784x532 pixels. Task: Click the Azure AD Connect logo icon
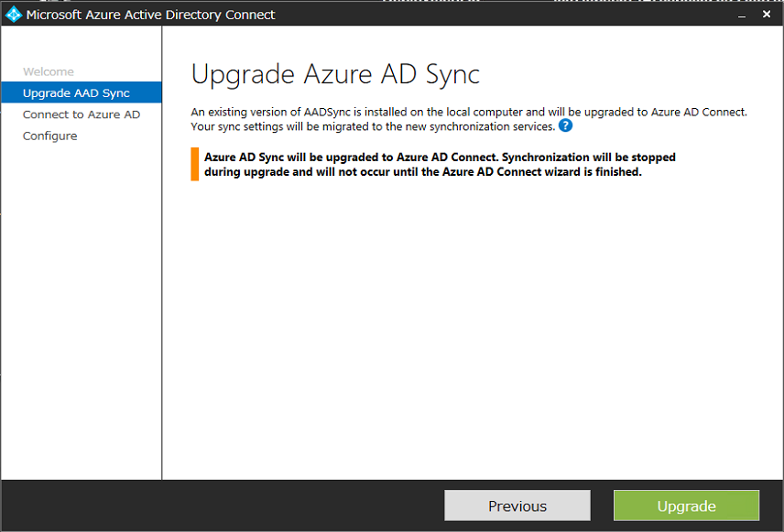[x=14, y=15]
